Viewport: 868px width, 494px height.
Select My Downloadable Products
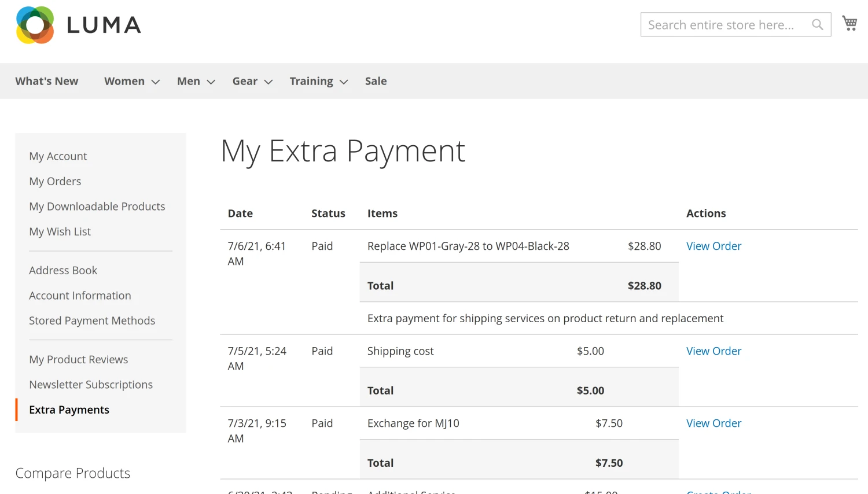point(97,207)
